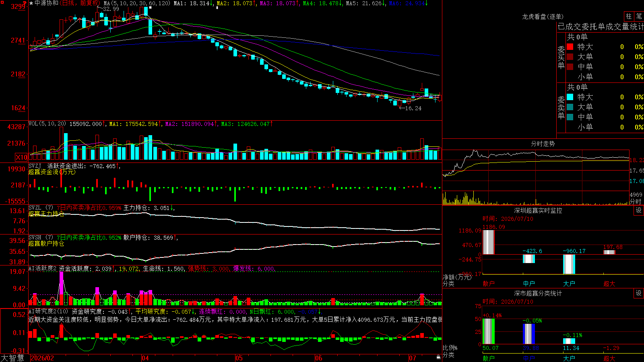Click the 32.99 high price annotation

click(x=111, y=9)
